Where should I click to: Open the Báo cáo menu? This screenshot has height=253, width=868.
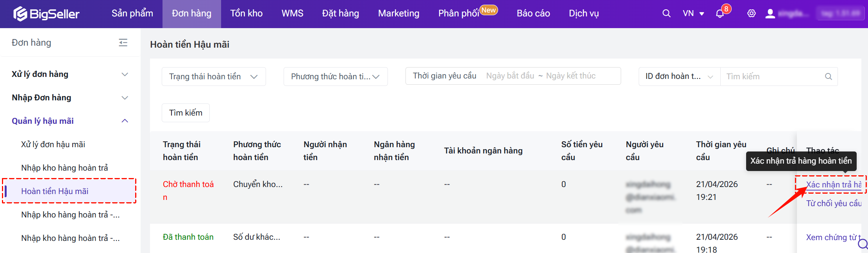tap(533, 14)
